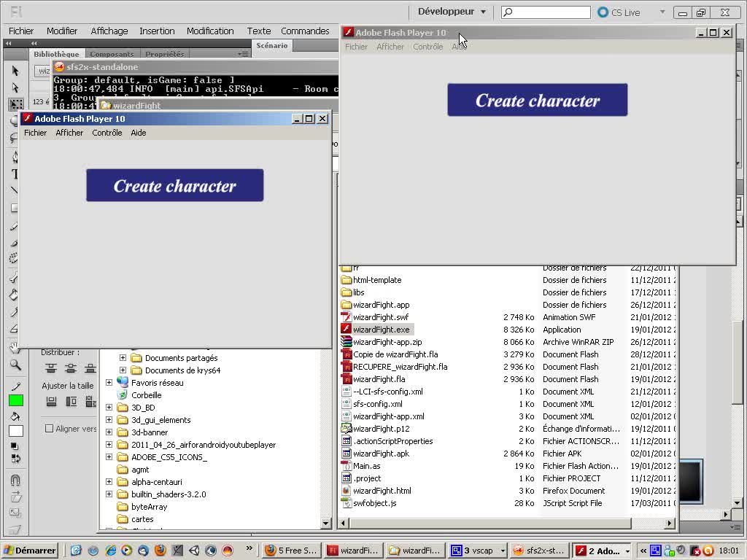Enable the Aligner vers checkbox

tap(50, 429)
